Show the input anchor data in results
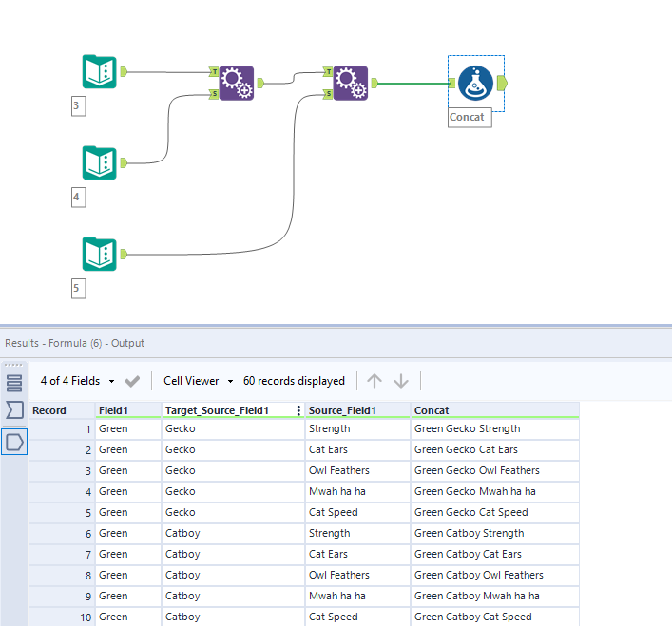This screenshot has width=672, height=626. point(14,410)
